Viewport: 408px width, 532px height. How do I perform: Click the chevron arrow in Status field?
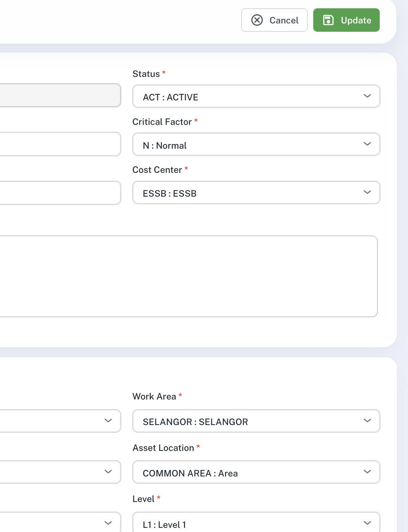[367, 96]
